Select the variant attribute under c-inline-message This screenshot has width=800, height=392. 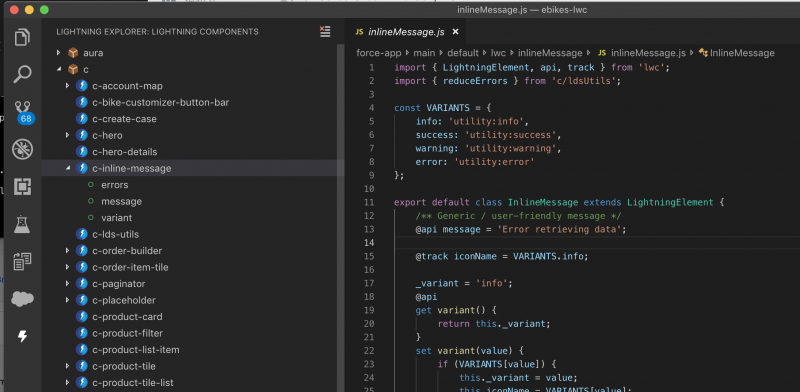pos(116,217)
